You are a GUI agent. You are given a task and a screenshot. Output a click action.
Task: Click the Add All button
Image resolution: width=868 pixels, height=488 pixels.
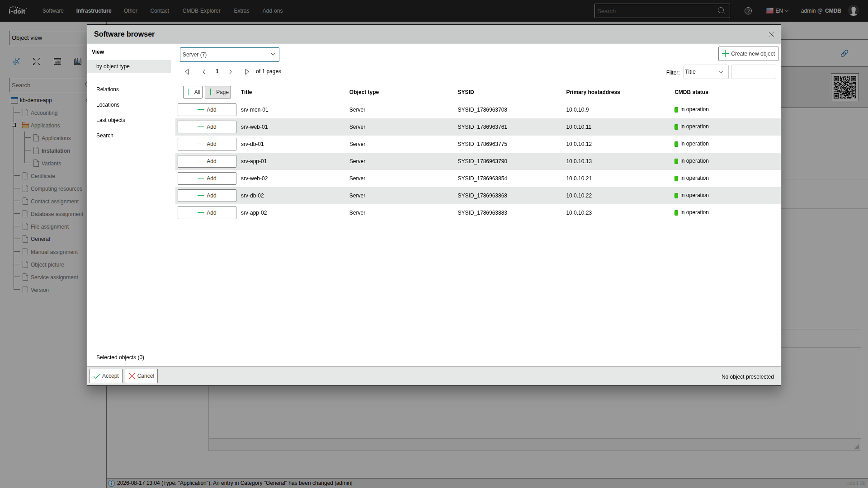193,92
